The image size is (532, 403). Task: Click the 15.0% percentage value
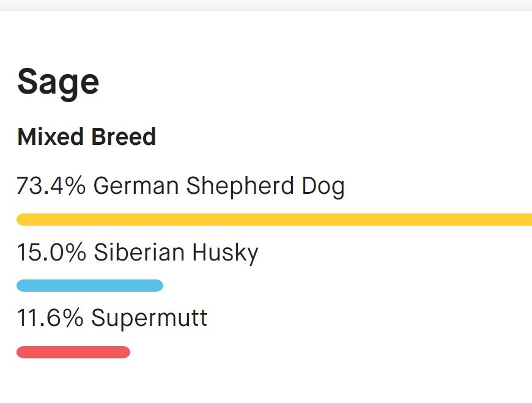tap(51, 253)
